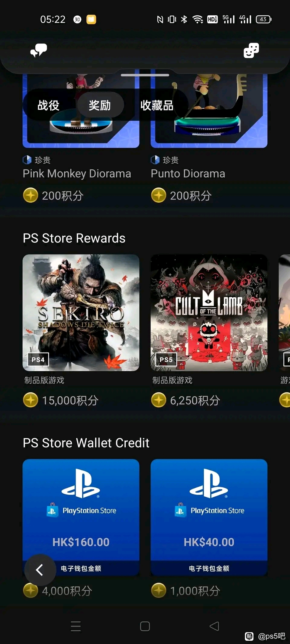
Task: Tap the gold coin beside 15,000积分
Action: point(31,400)
